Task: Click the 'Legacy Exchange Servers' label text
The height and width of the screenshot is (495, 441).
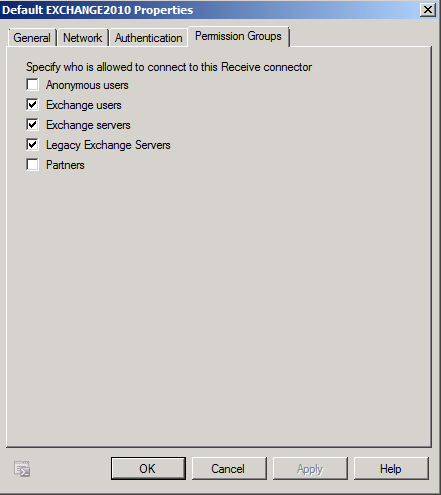Action: pos(108,145)
